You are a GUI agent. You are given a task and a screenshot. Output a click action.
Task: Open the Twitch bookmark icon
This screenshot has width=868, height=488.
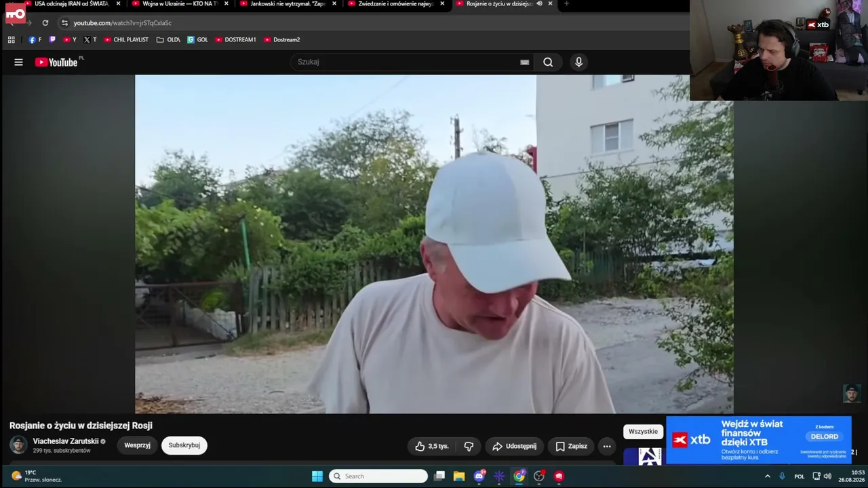pyautogui.click(x=52, y=40)
